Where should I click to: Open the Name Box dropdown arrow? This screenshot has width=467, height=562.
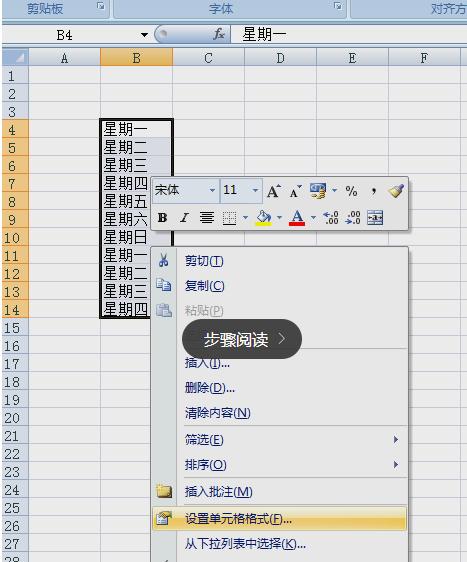(144, 35)
